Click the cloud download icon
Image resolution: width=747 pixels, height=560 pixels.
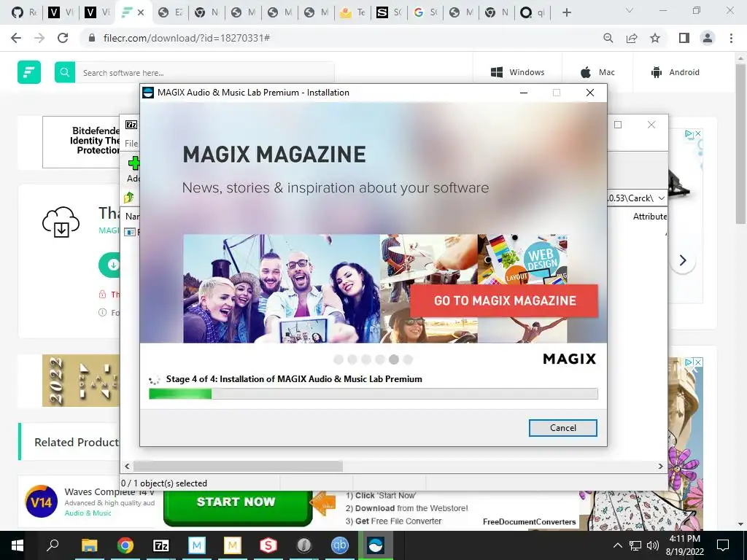click(x=61, y=222)
